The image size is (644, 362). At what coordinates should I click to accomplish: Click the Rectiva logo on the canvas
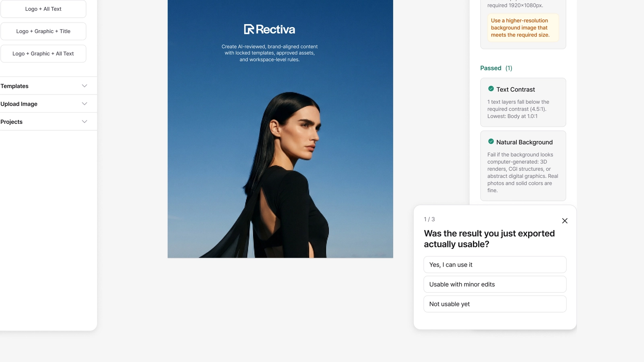pyautogui.click(x=269, y=29)
